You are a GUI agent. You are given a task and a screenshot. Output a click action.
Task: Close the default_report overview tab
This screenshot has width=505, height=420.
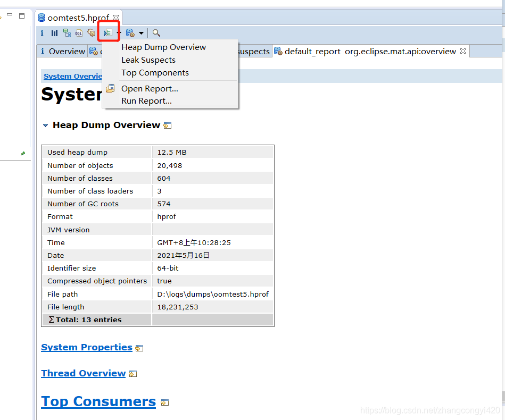(x=463, y=51)
